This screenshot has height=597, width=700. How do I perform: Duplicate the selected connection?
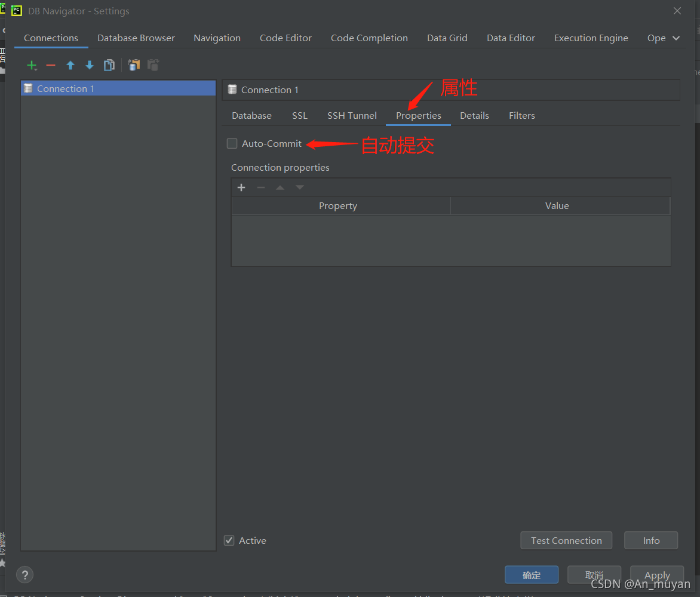coord(109,66)
